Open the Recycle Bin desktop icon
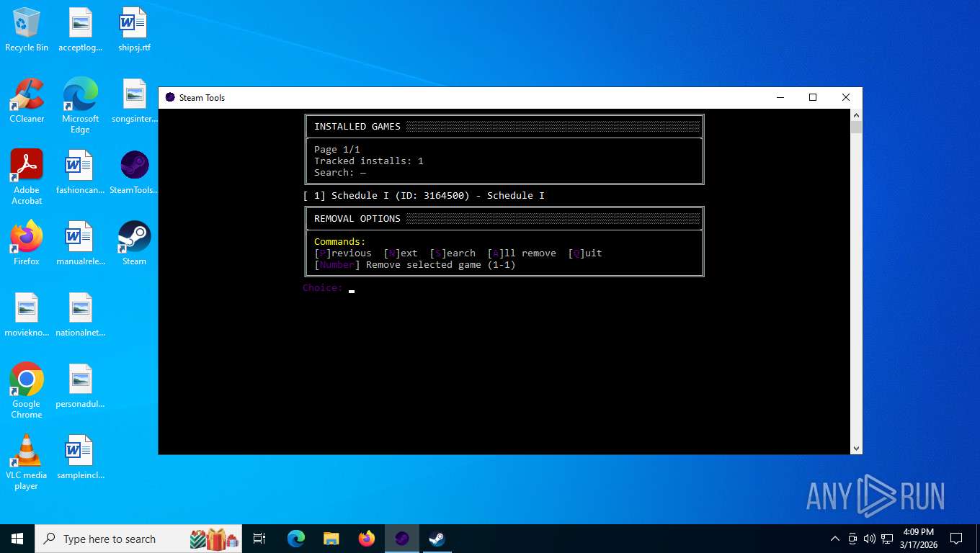 point(27,30)
